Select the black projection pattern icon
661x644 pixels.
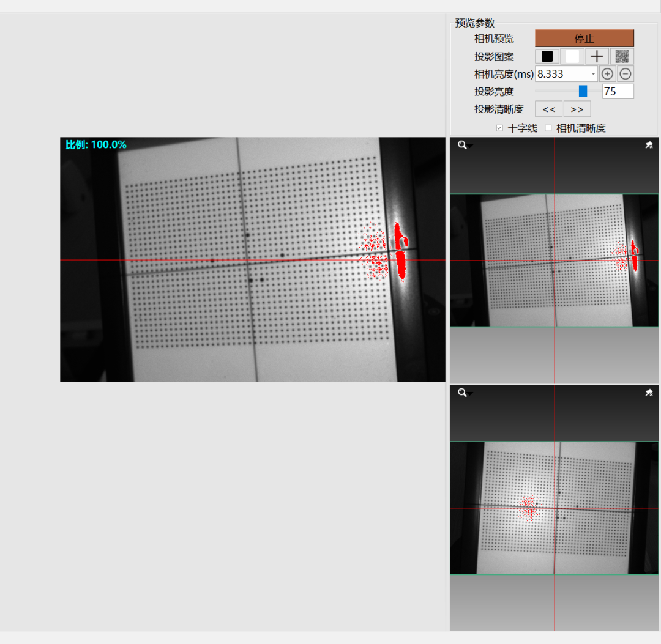(547, 56)
